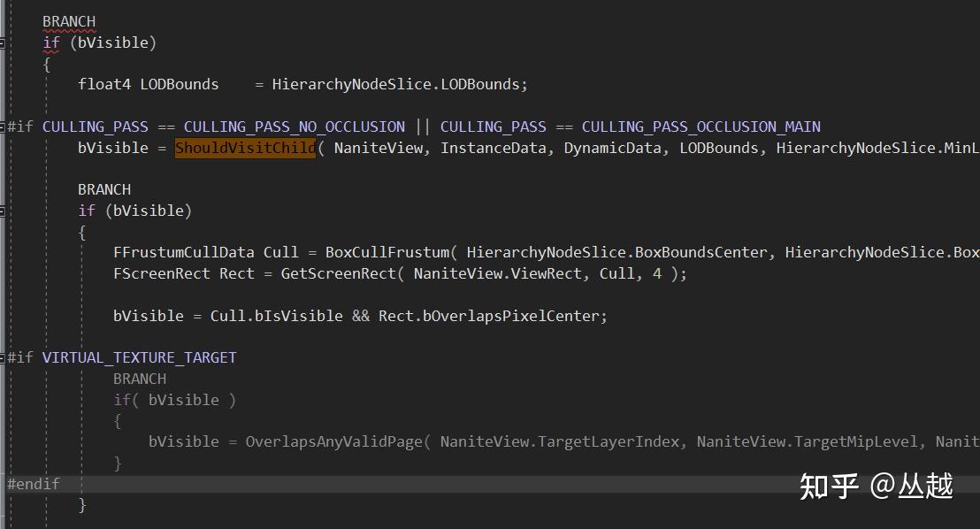980x529 pixels.
Task: Click the #endif directive line
Action: [34, 483]
